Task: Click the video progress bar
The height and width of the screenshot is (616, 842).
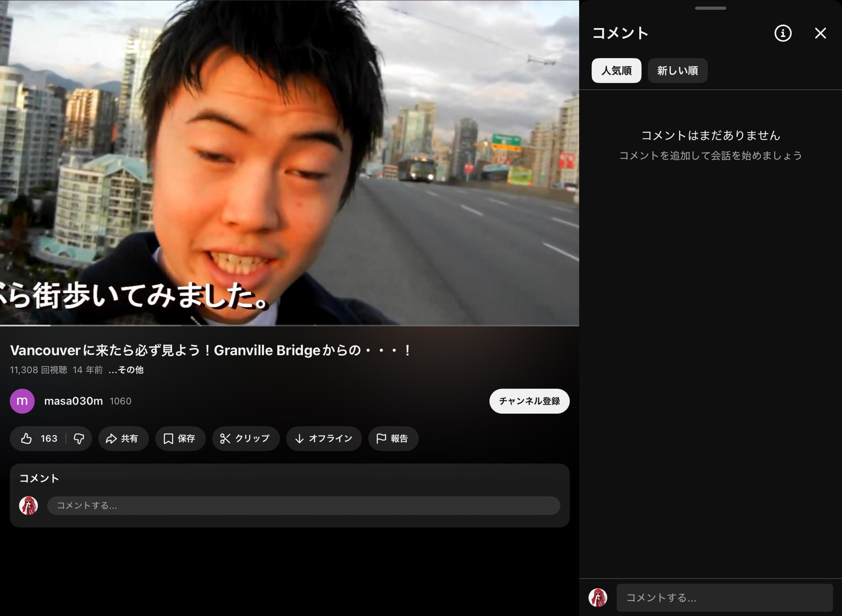Action: coord(288,325)
